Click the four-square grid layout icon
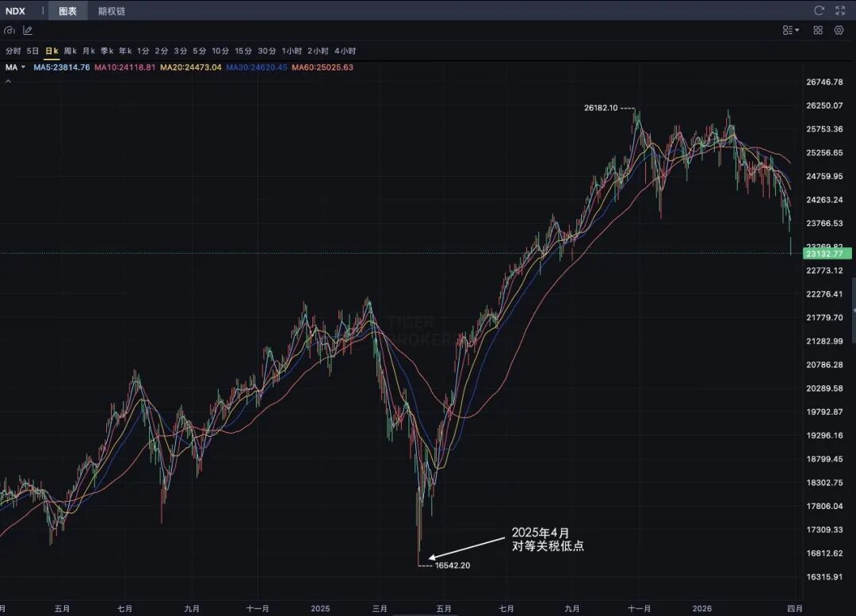 point(818,30)
